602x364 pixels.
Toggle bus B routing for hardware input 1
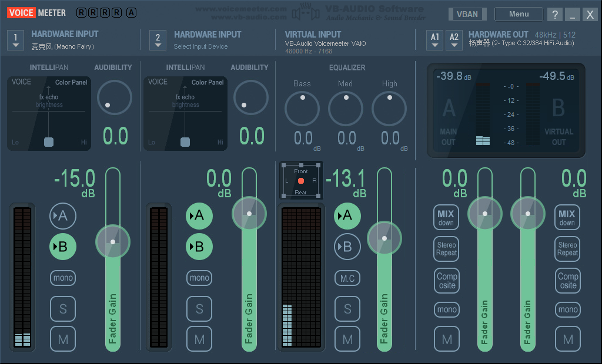pyautogui.click(x=63, y=247)
